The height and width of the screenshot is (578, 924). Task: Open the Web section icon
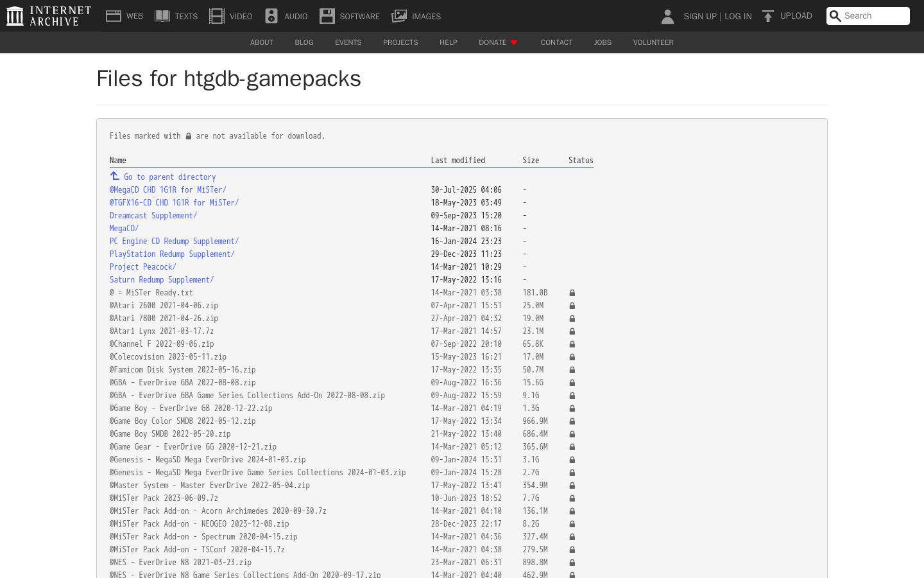(114, 16)
